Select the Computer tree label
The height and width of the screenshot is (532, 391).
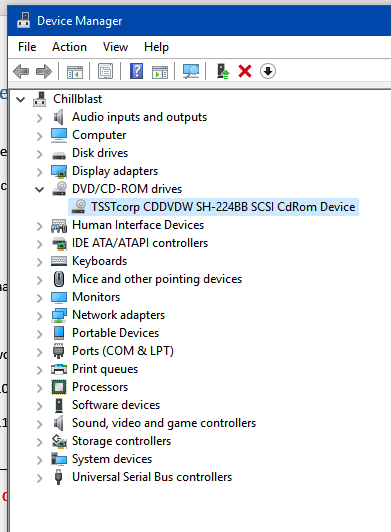click(99, 135)
